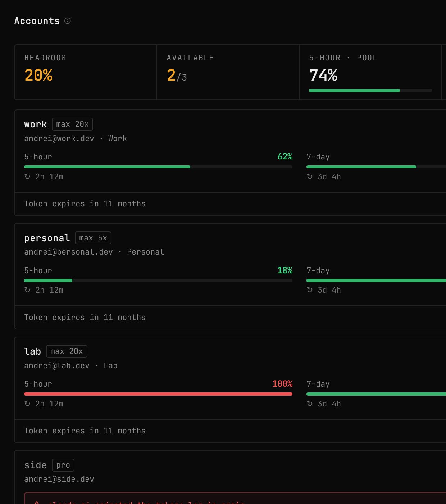Click the work account 7-day usage bar
Viewport: 446px width, 504px height.
[376, 167]
